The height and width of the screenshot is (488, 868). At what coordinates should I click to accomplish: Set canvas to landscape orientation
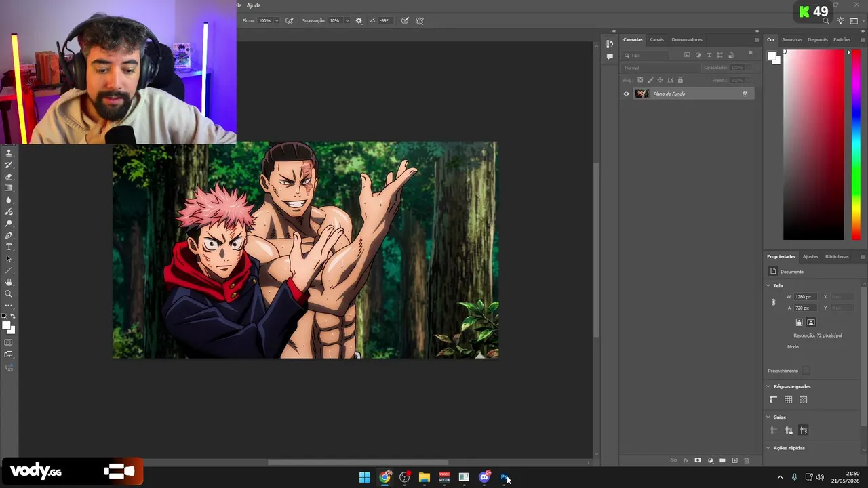pos(811,323)
